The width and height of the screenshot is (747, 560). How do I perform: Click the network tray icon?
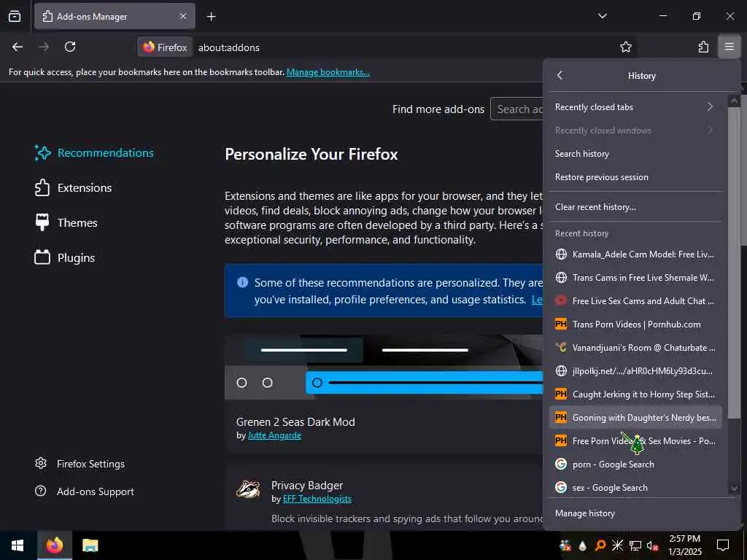[635, 545]
